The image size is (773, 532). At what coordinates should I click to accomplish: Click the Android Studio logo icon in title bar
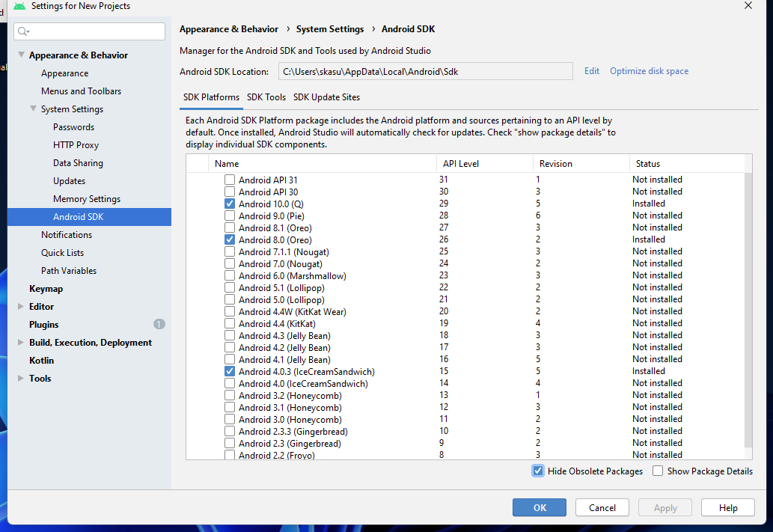pos(19,6)
